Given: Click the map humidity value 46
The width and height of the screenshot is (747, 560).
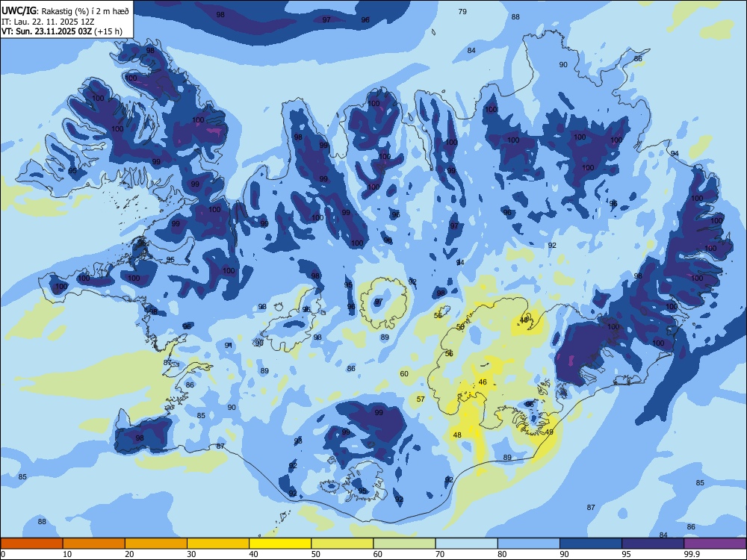Looking at the screenshot, I should (x=483, y=382).
